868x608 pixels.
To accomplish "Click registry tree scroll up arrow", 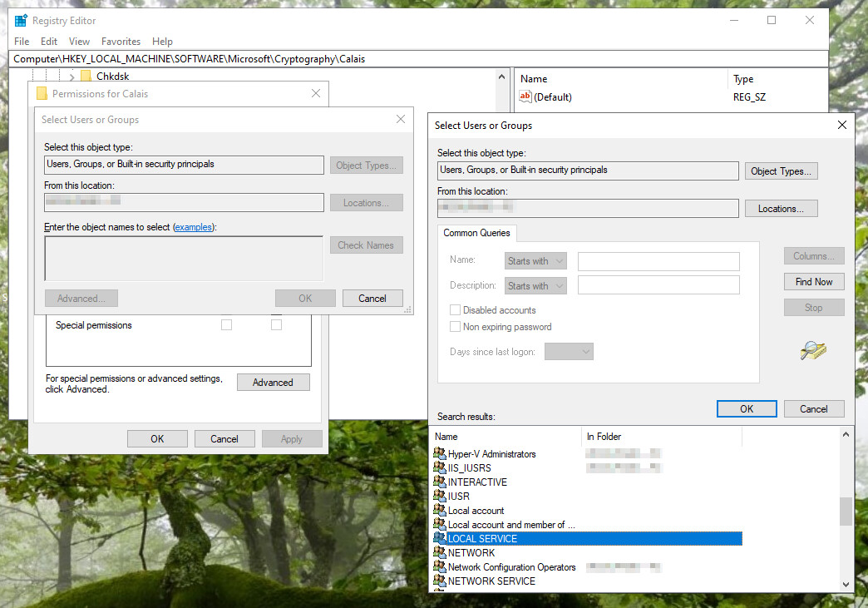I will (x=501, y=77).
